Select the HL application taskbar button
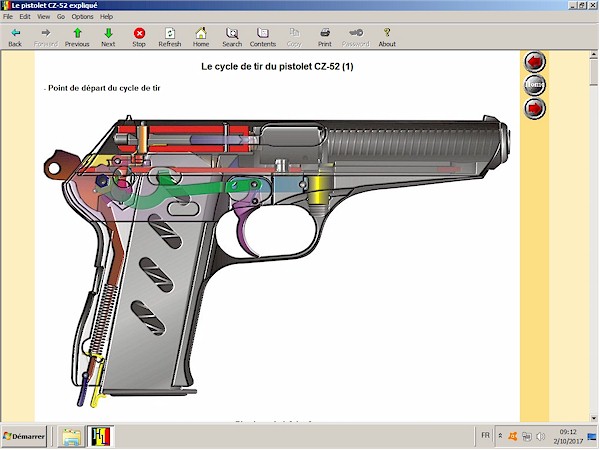This screenshot has height=450, width=600. [101, 436]
